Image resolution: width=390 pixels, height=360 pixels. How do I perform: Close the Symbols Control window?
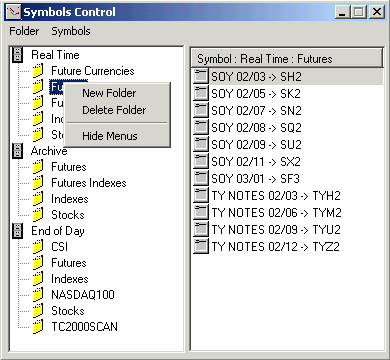(377, 12)
